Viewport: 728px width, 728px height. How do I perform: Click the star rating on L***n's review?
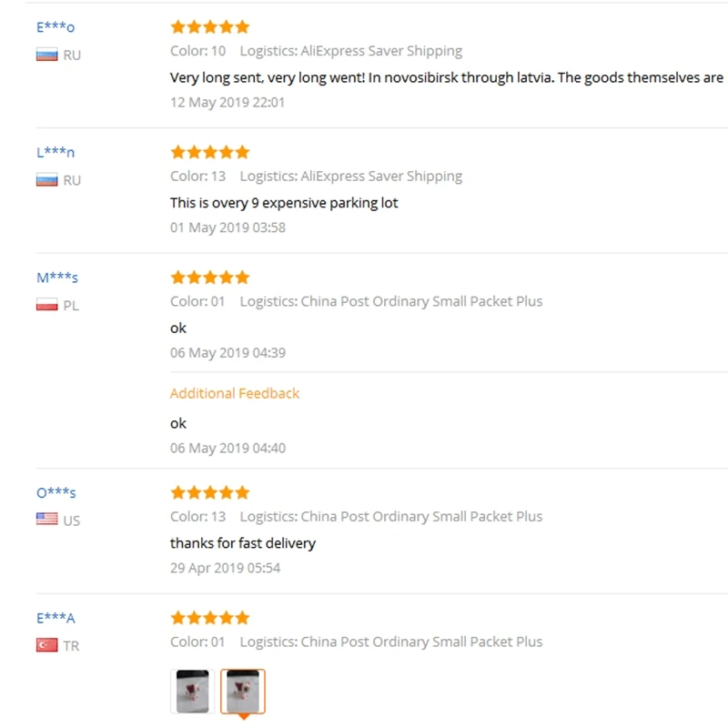point(209,152)
